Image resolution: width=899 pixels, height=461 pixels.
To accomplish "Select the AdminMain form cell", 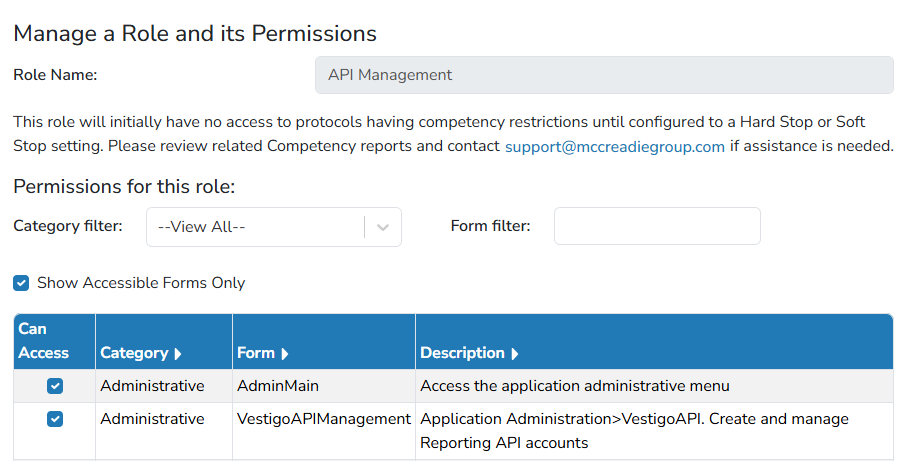I will point(277,386).
